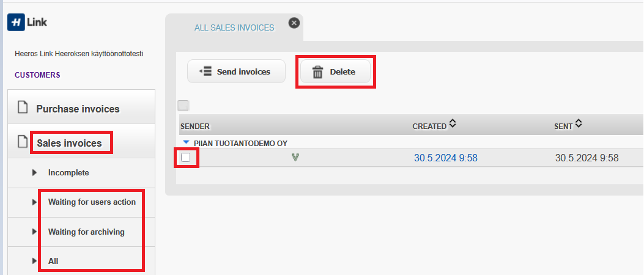The image size is (644, 275).
Task: Sort by the Created column arrows
Action: tap(453, 123)
